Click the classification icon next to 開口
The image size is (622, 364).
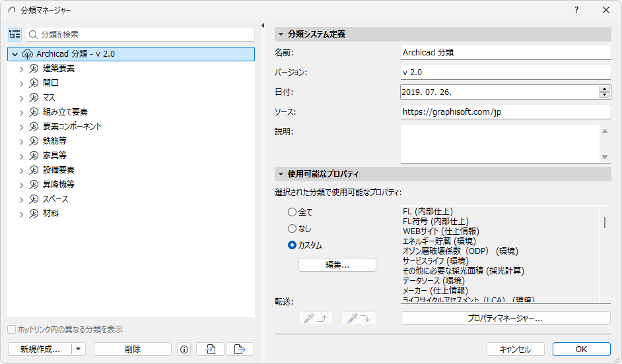34,83
